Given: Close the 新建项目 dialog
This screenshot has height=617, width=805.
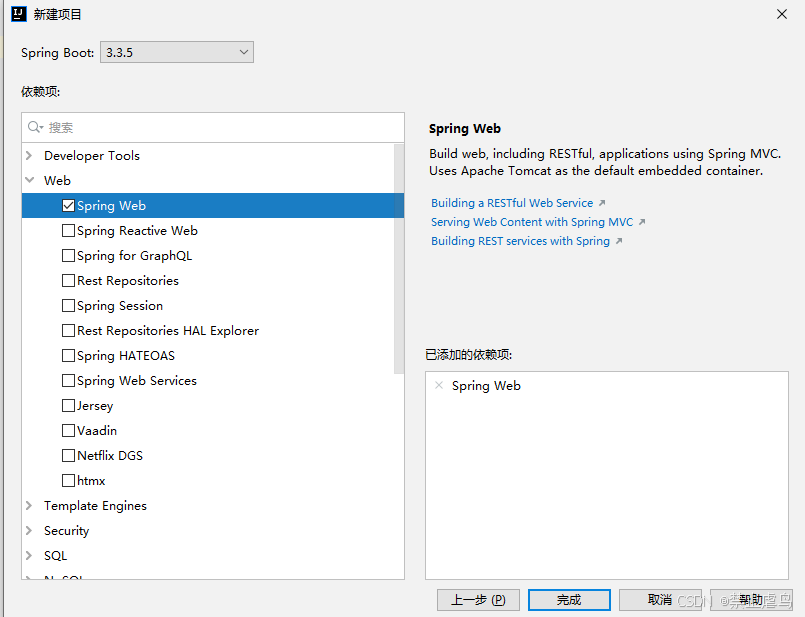Looking at the screenshot, I should [782, 14].
